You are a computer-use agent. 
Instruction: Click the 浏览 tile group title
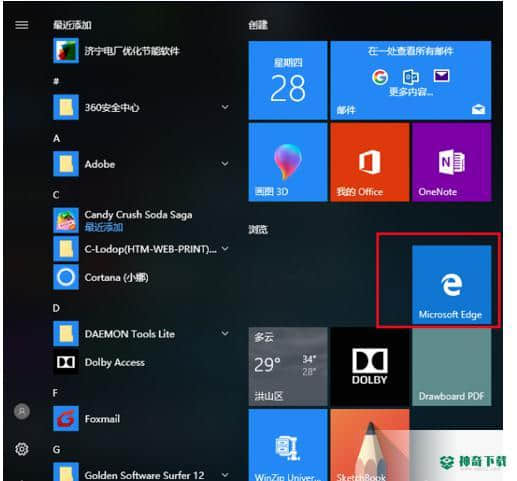pyautogui.click(x=258, y=229)
